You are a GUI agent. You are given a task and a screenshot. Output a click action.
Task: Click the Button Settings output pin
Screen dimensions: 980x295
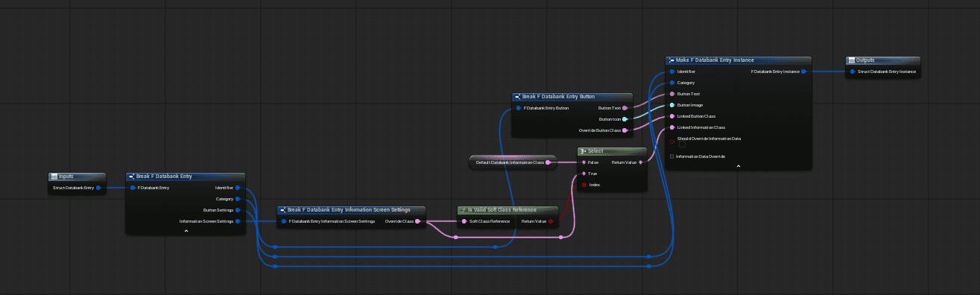click(238, 210)
